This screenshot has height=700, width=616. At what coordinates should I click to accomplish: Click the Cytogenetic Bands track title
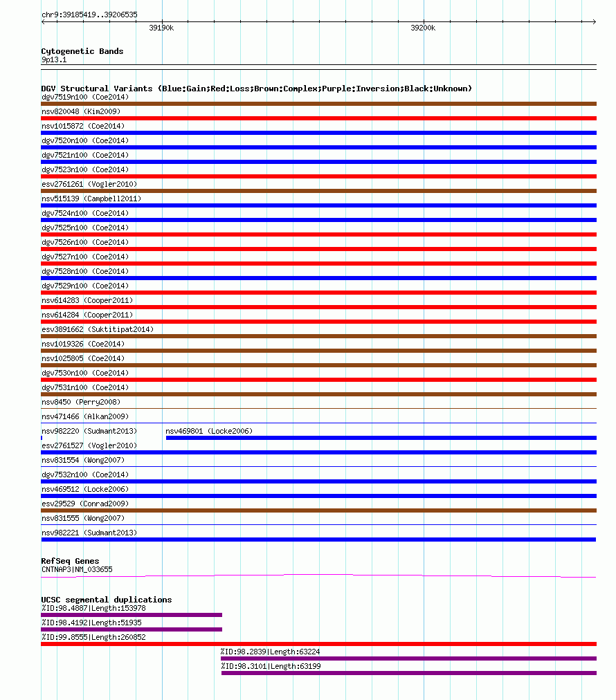(82, 51)
